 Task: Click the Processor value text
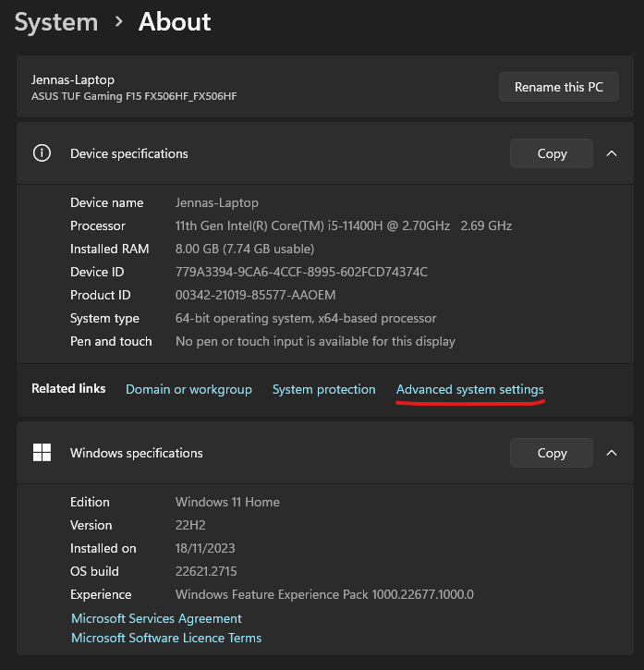pyautogui.click(x=343, y=225)
